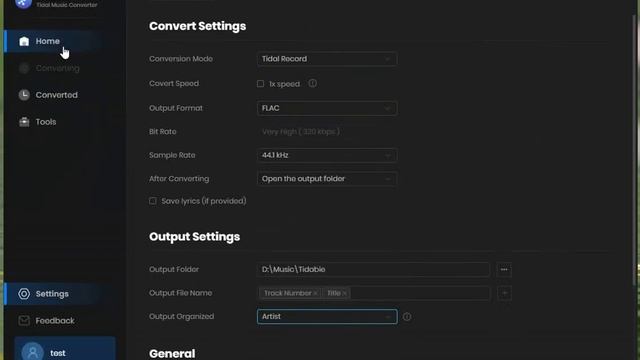The height and width of the screenshot is (360, 640).
Task: Show info about 1x speed
Action: tap(313, 83)
